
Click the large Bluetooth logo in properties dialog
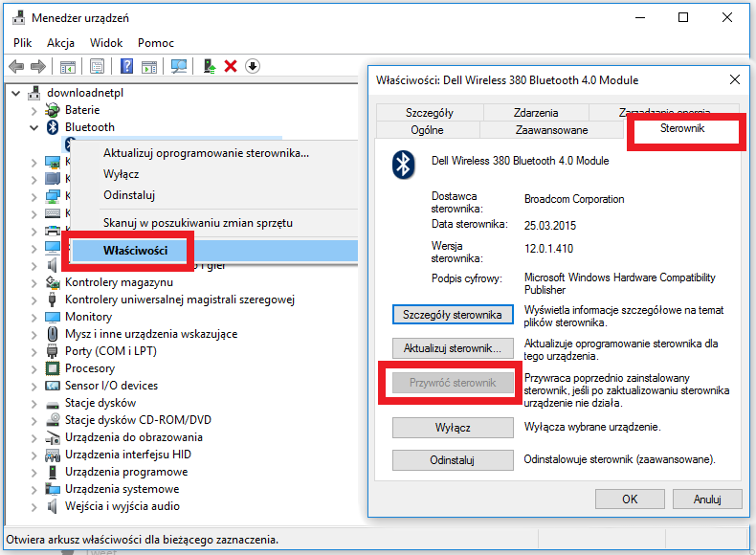(403, 165)
